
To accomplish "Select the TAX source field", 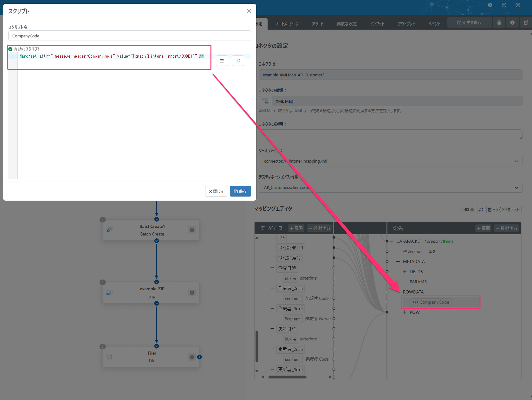I will (x=282, y=238).
